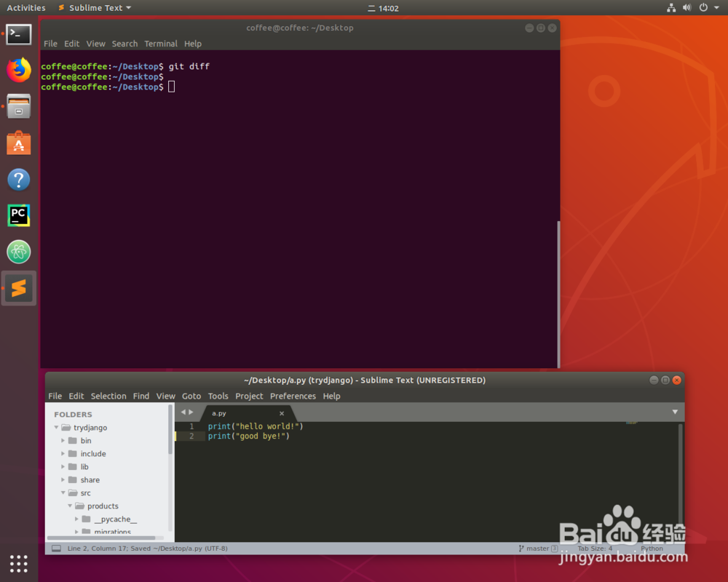Launch Atom editor from the dock

19,252
